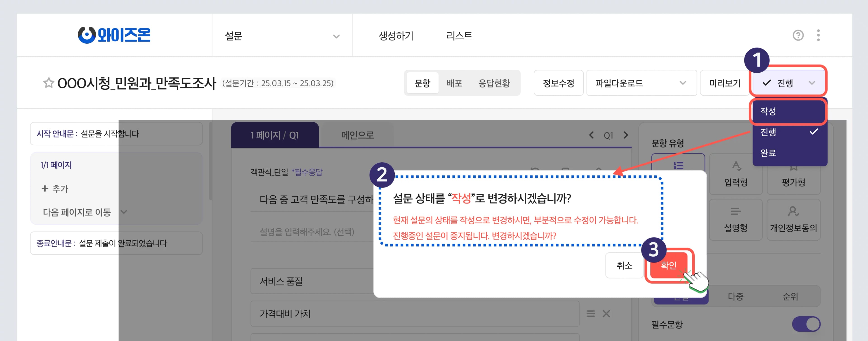This screenshot has width=868, height=341.
Task: Click the help question mark icon
Action: [797, 35]
